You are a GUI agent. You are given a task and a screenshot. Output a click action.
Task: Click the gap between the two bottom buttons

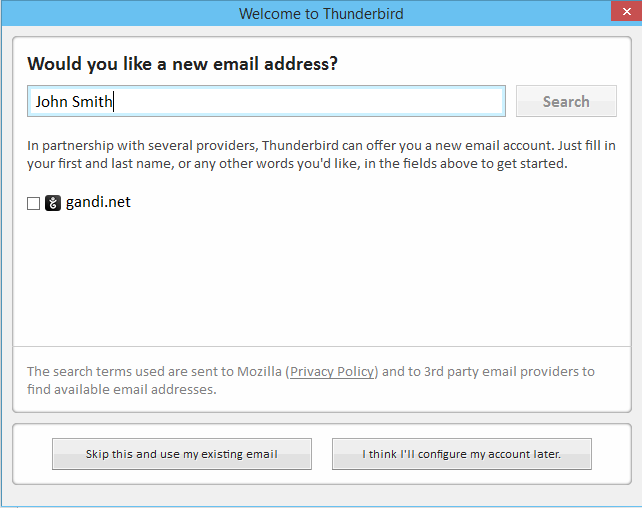(322, 454)
